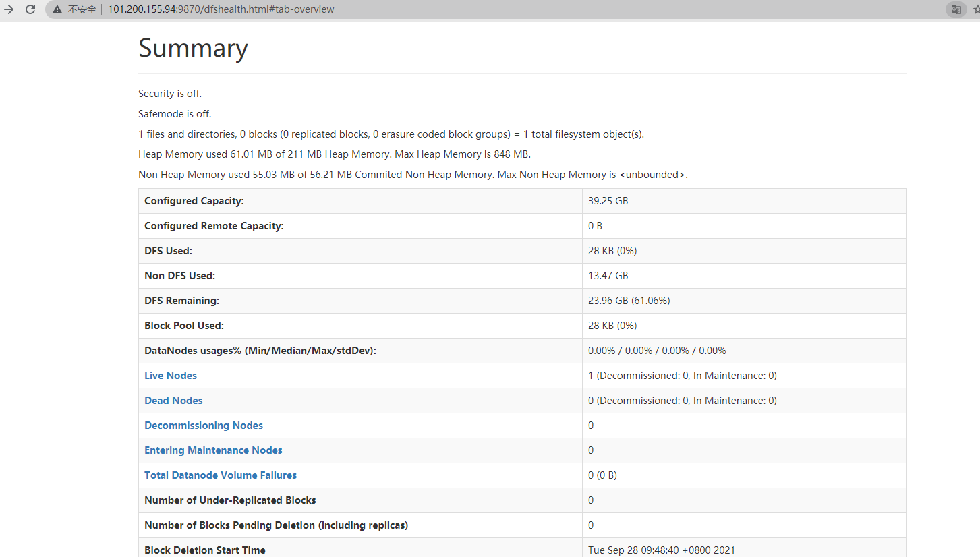Open the translate page icon
This screenshot has width=980, height=557.
[x=956, y=9]
